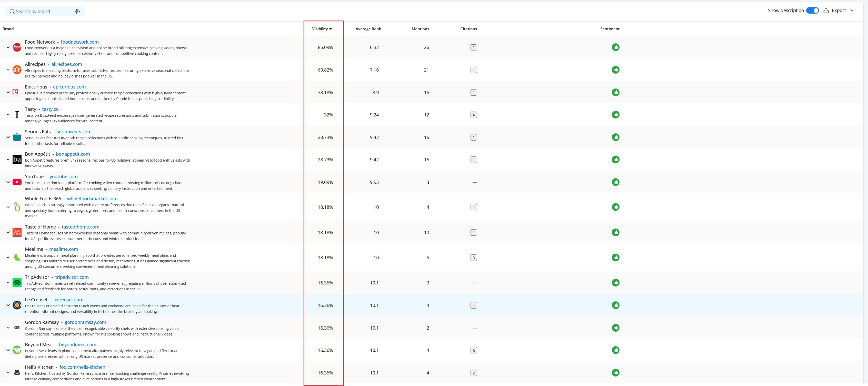This screenshot has height=386, width=868.
Task: Click the Export button label
Action: click(x=839, y=11)
